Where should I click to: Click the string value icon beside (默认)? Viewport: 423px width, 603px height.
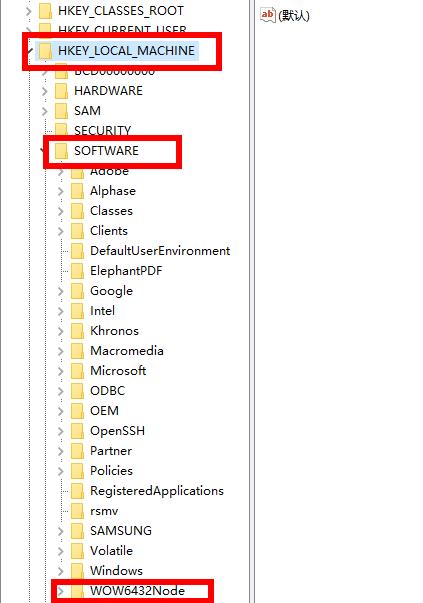268,15
